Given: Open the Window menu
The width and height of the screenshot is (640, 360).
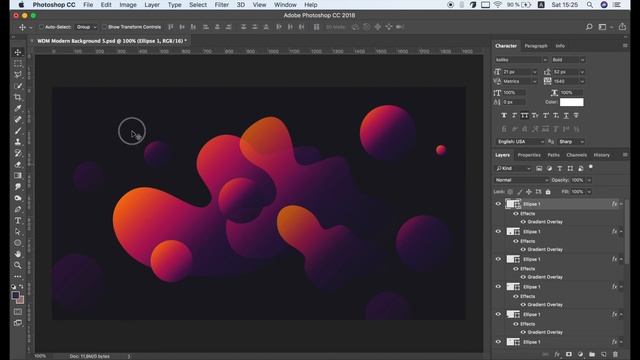Looking at the screenshot, I should [285, 5].
